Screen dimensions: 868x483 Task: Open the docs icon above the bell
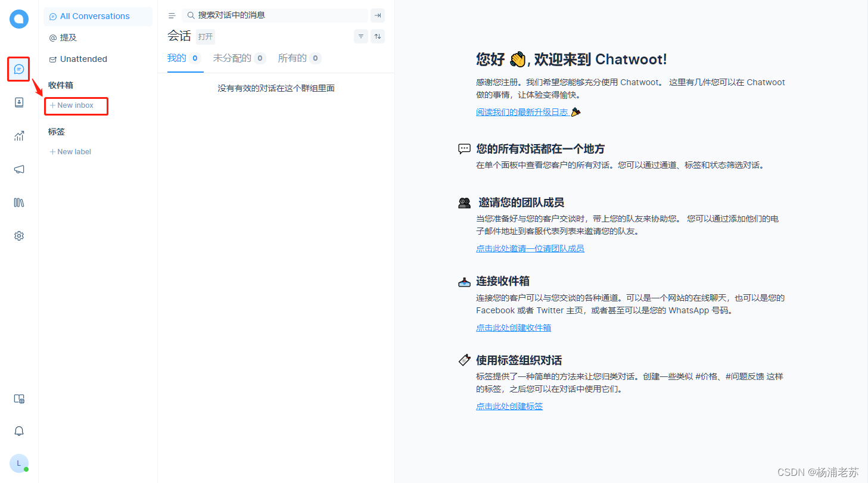point(19,399)
